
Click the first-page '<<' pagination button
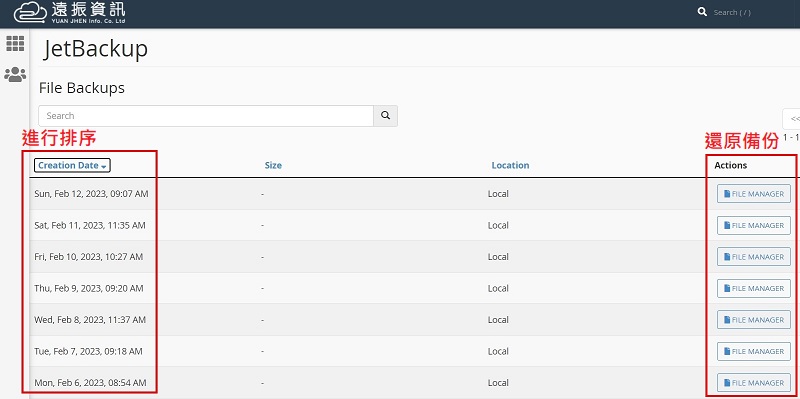point(792,119)
